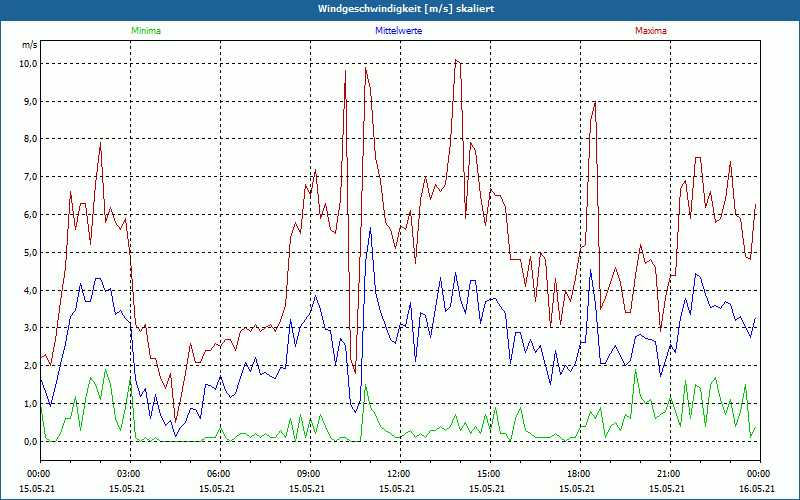Screen dimensions: 800x500
Task: Click the 15:00 time axis label
Action: [490, 474]
